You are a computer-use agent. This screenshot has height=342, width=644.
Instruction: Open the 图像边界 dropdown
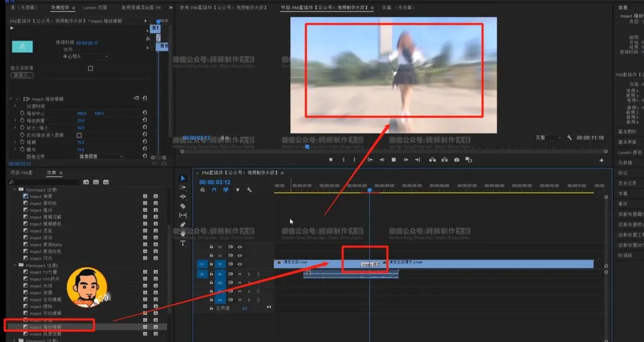point(101,156)
